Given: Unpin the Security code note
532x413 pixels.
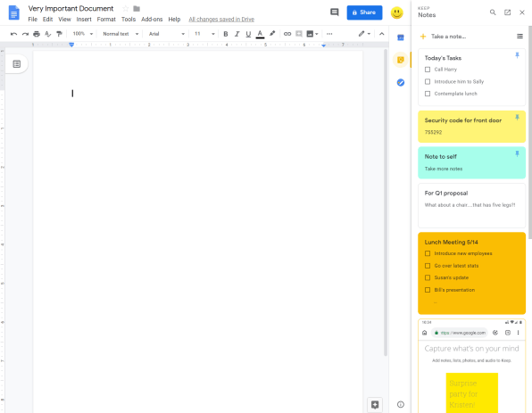Looking at the screenshot, I should (517, 118).
